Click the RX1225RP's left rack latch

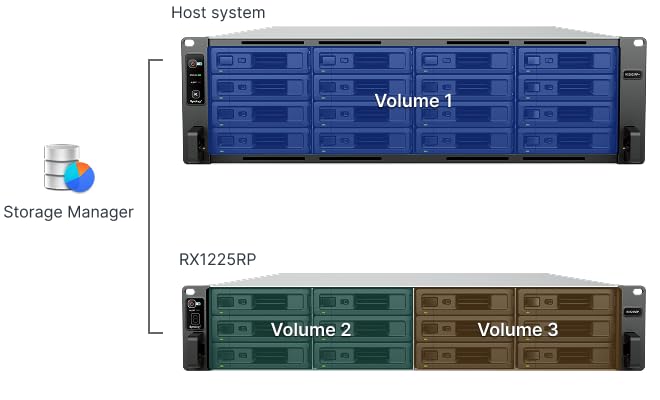pyautogui.click(x=195, y=352)
